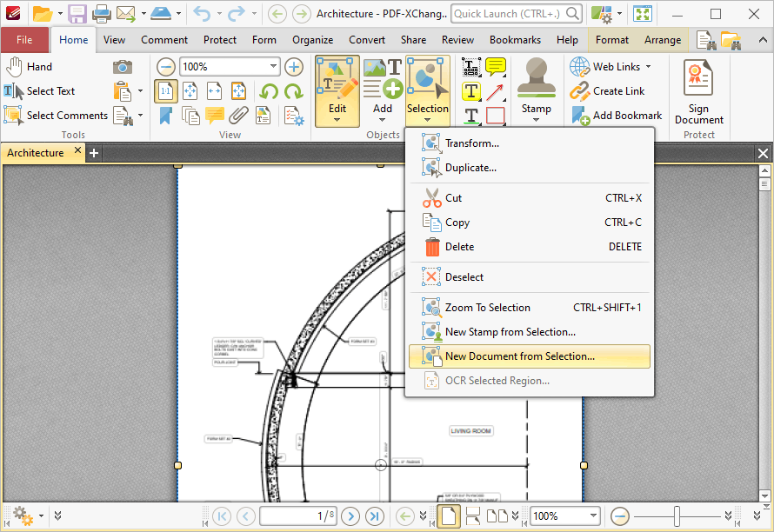Viewport: 774px width, 532px height.
Task: Click Delete in the dropdown menu
Action: (529, 247)
